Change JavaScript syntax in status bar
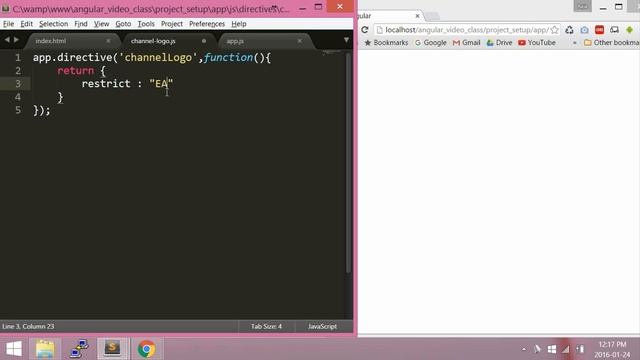Viewport: 640px width, 360px height. [x=322, y=327]
